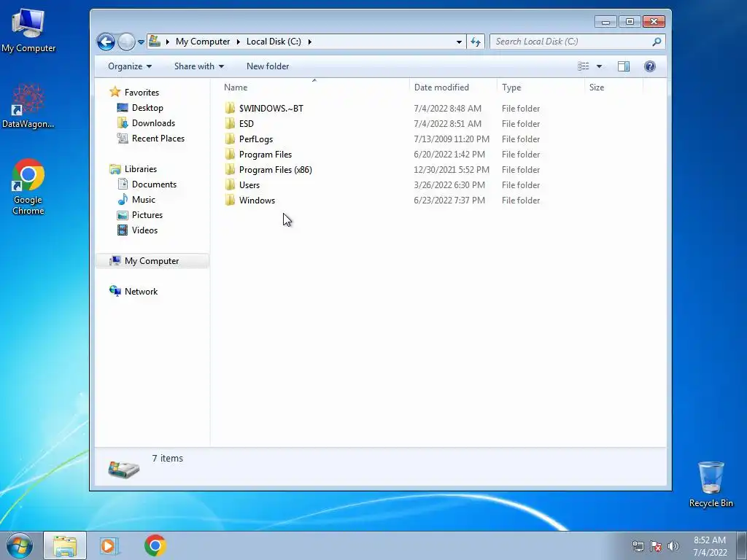This screenshot has height=560, width=747.
Task: Open the Pictures library
Action: [x=147, y=215]
